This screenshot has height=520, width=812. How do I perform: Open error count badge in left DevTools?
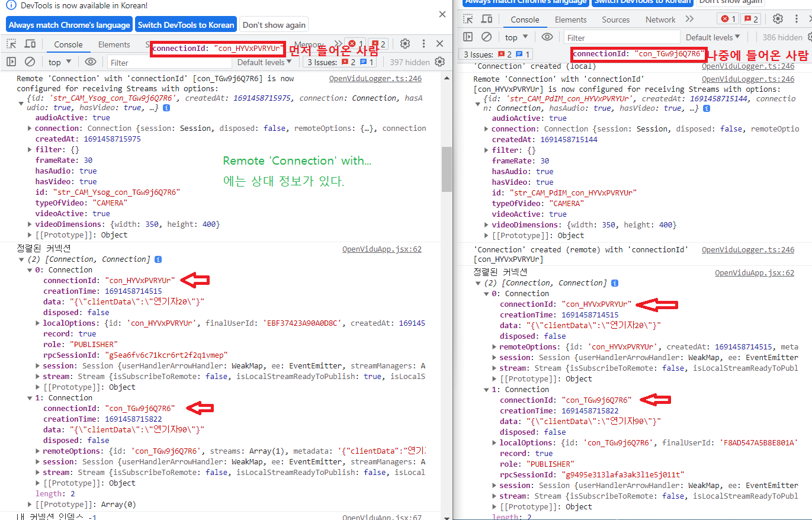pyautogui.click(x=355, y=44)
